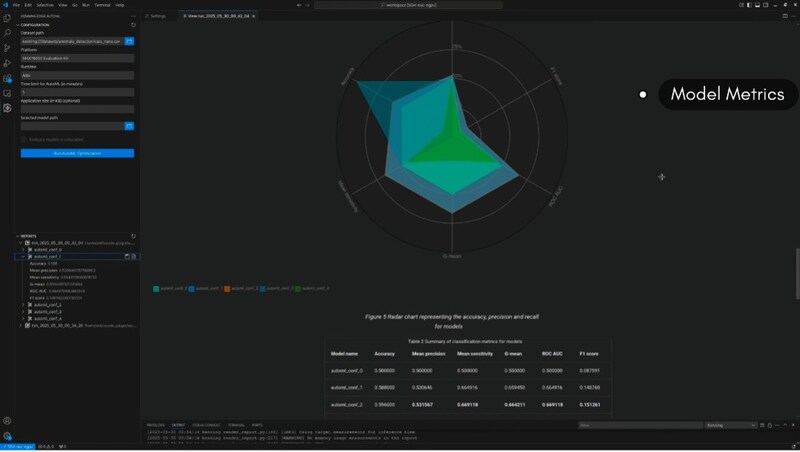The width and height of the screenshot is (800, 452).
Task: Open the Terminal menu in menu bar
Action: 102,5
